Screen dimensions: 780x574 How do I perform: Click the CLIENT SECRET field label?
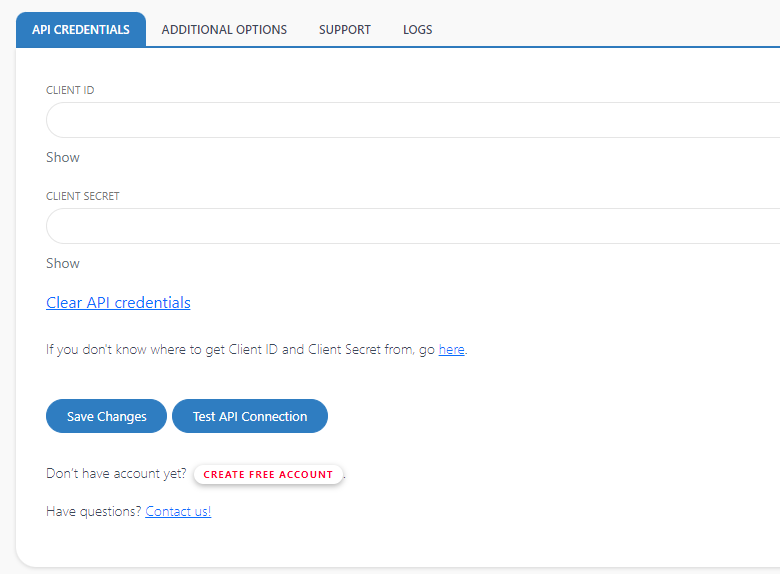pos(82,196)
